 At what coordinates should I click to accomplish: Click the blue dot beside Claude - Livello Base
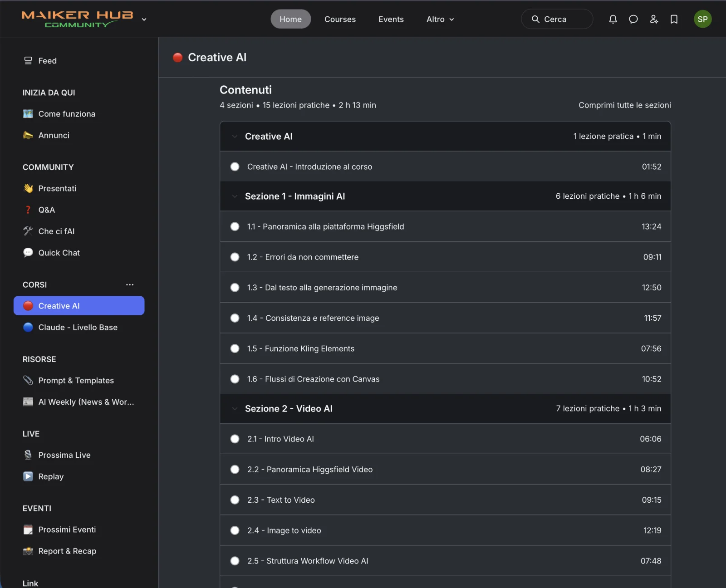28,327
